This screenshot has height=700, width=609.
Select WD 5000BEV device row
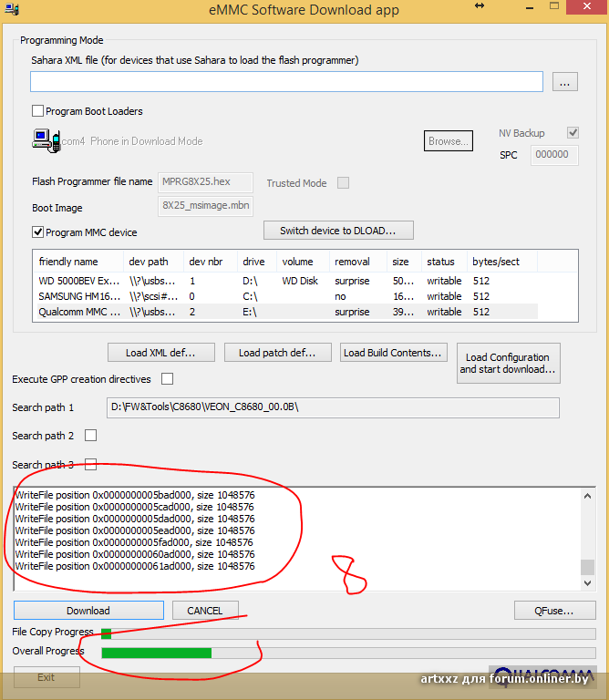pyautogui.click(x=285, y=281)
